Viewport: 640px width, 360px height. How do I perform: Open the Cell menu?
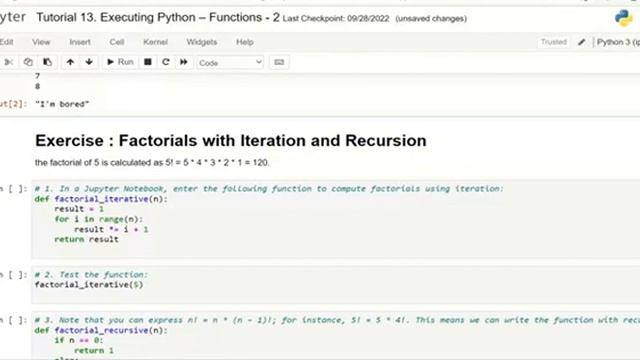[x=117, y=42]
